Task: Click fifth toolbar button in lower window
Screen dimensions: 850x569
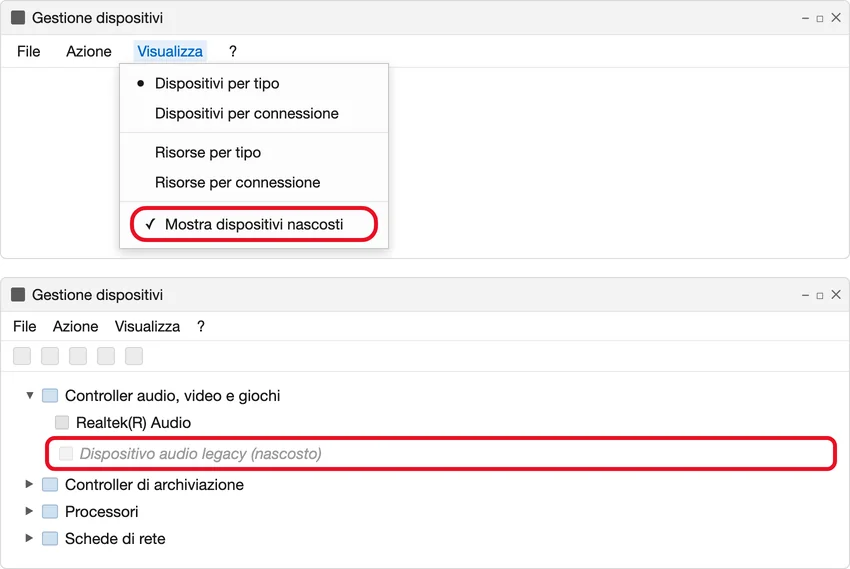Action: [134, 356]
